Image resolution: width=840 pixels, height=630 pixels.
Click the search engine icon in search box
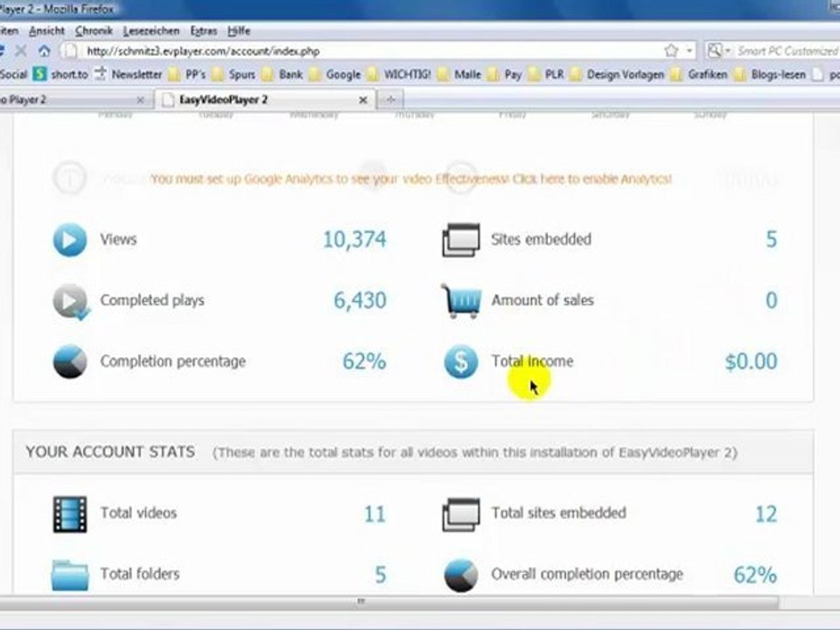click(x=714, y=51)
